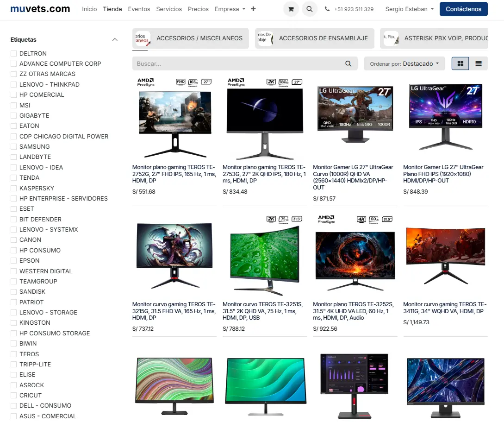
Task: Check the ADVANCE COMPUTER CORP checkbox
Action: coord(13,63)
